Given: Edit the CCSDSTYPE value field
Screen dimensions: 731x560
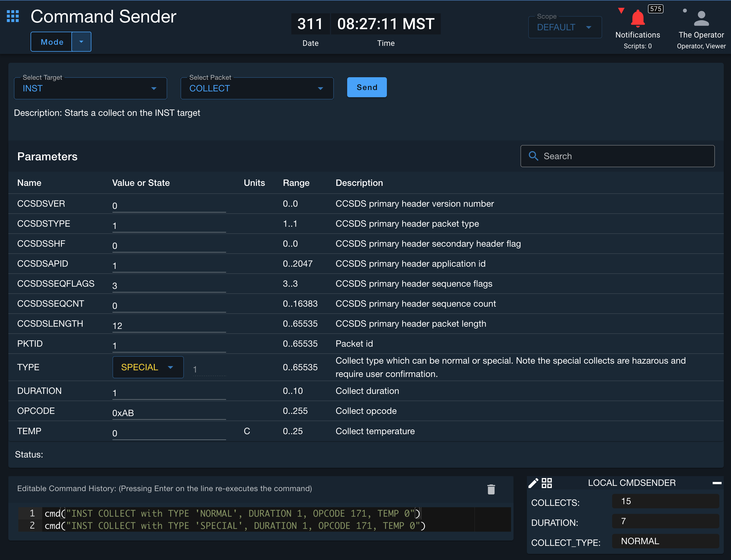Looking at the screenshot, I should point(169,225).
